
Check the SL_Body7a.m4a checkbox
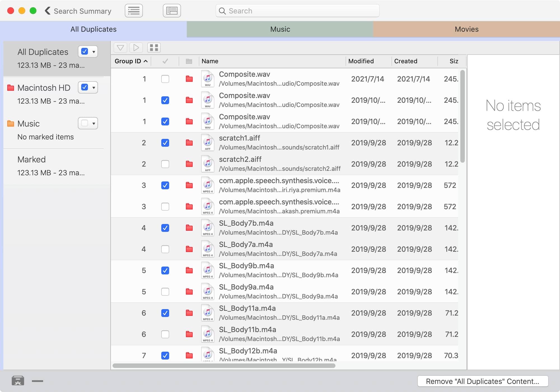pyautogui.click(x=165, y=249)
